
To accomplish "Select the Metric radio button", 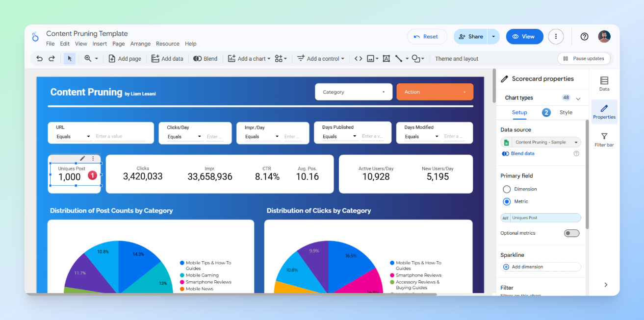I will pyautogui.click(x=506, y=201).
